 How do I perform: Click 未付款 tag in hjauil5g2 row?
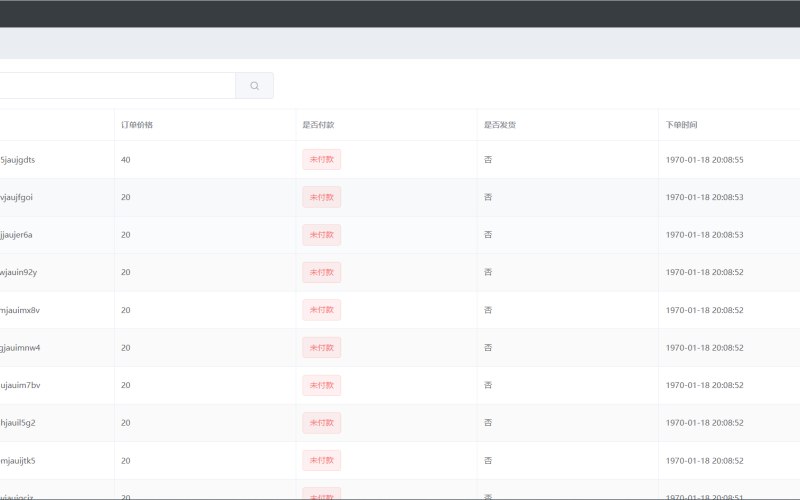(321, 423)
